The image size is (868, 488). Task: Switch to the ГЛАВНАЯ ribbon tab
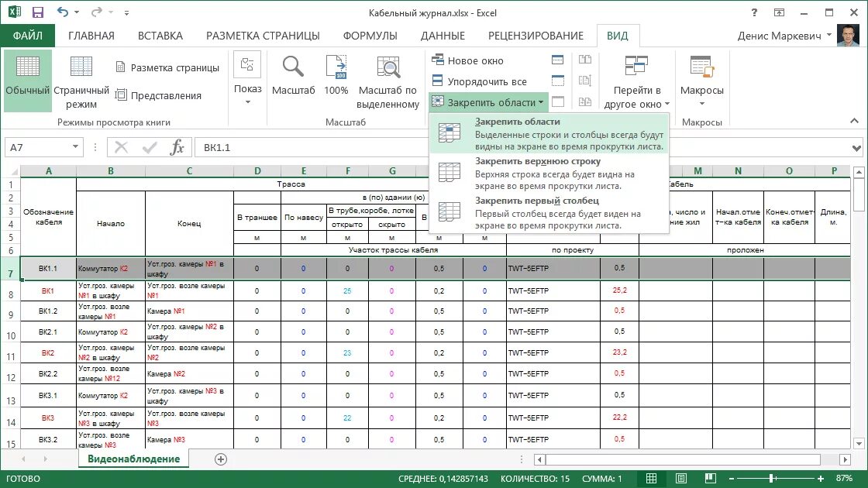click(x=91, y=36)
